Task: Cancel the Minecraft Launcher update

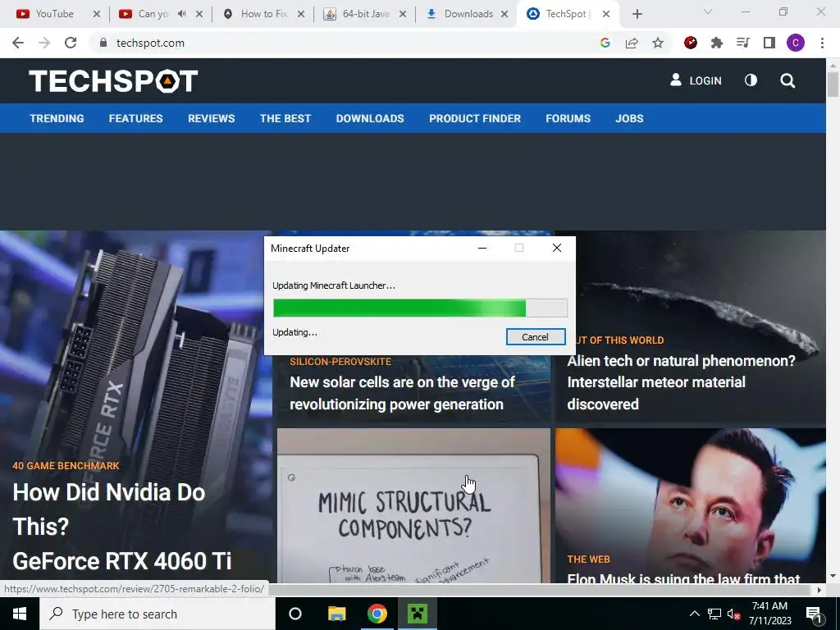Action: point(535,337)
